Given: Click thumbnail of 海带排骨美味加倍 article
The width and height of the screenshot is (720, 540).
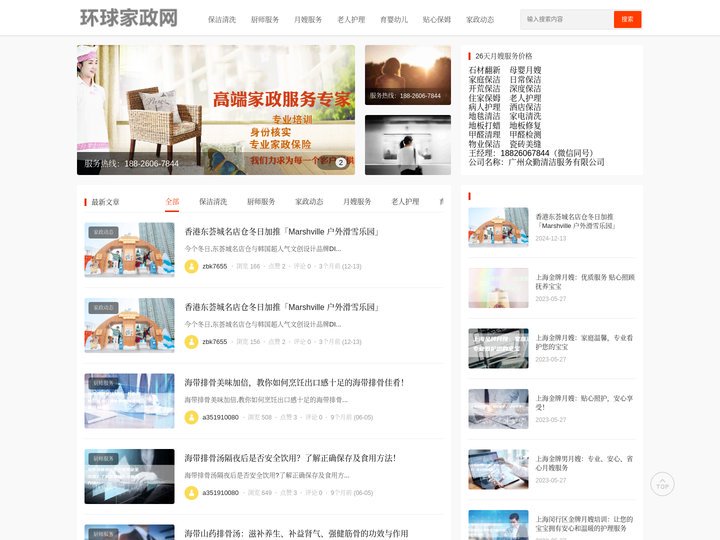Looking at the screenshot, I should [129, 401].
